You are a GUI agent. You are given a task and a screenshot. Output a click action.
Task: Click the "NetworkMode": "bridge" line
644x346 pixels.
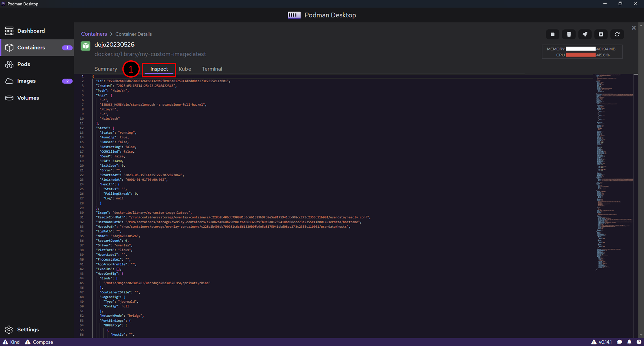click(x=122, y=316)
